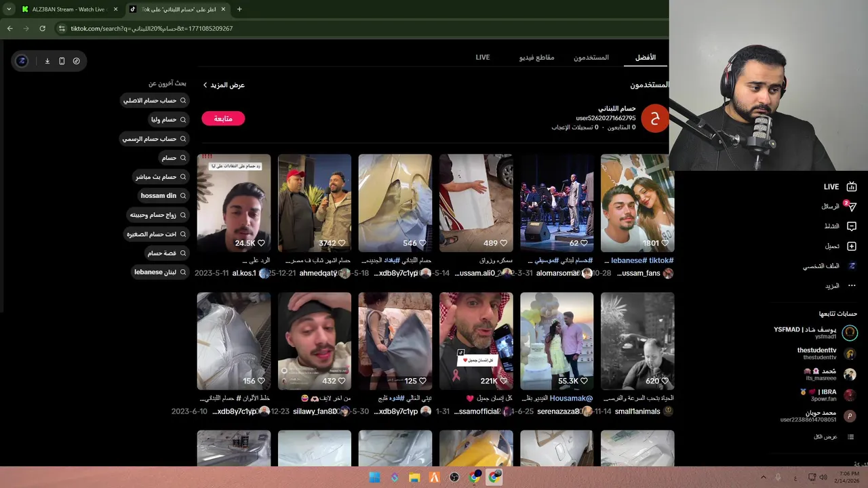Close the TikTok search browser tab
This screenshot has height=488, width=868.
pyautogui.click(x=223, y=9)
